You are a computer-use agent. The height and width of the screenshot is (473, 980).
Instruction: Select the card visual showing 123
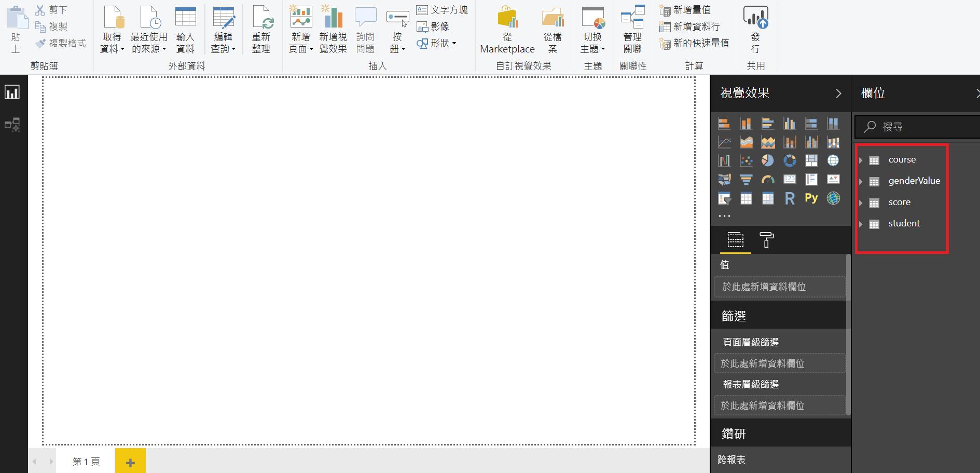[x=790, y=180]
